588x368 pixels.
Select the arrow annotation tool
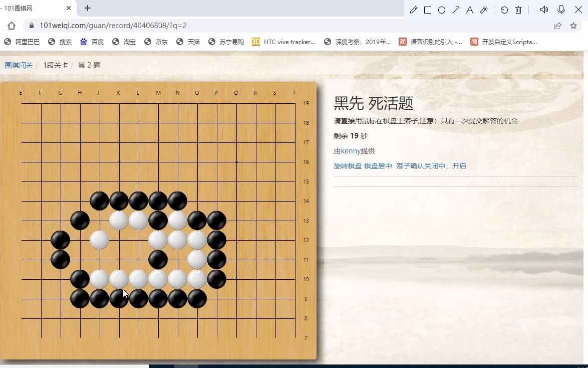point(456,10)
